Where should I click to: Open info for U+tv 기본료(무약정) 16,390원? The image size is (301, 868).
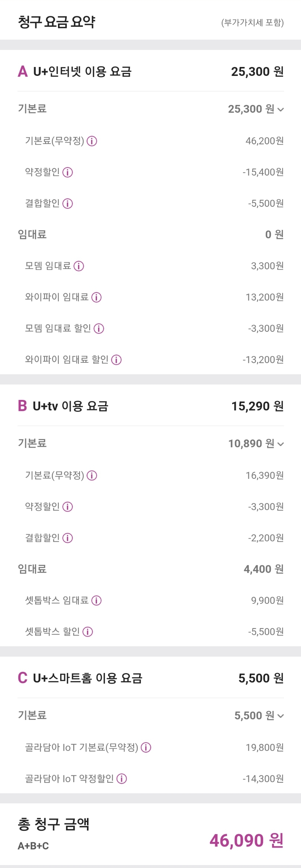click(x=92, y=475)
